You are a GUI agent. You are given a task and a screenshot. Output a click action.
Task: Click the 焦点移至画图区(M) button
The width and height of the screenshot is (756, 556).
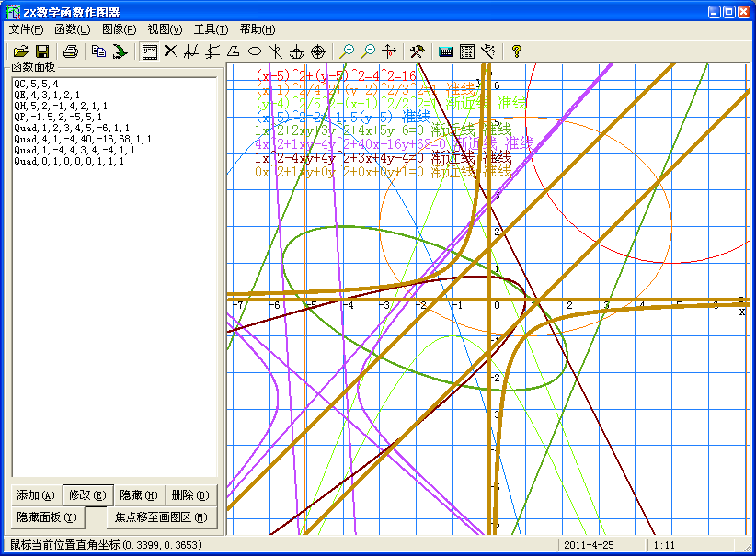(161, 517)
